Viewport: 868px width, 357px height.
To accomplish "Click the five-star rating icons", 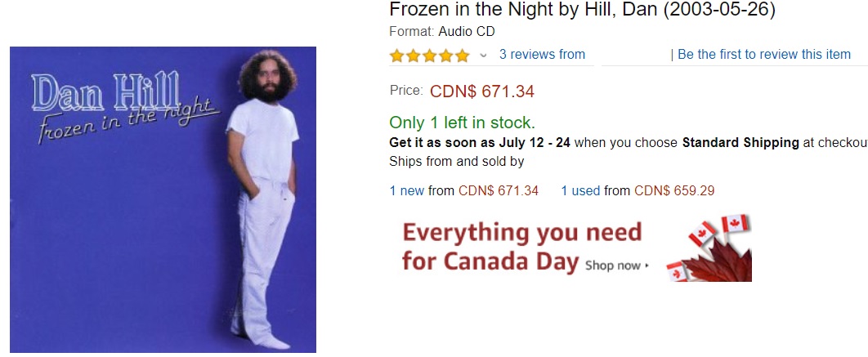I will click(x=429, y=56).
